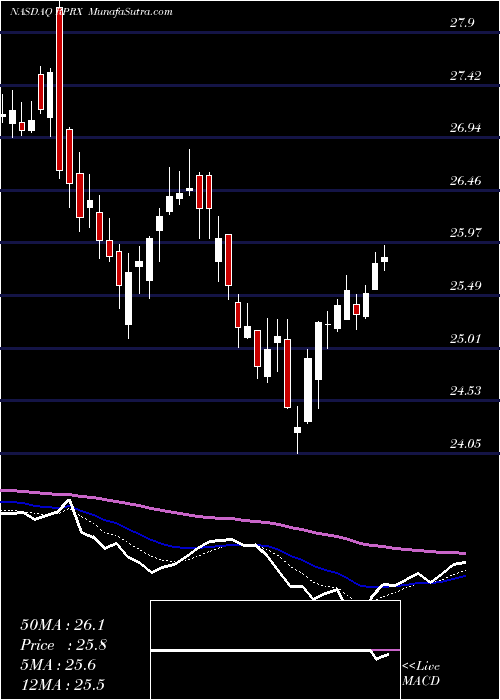Click the 25.49 price axis label
Viewport: 500px width, 700px height.
click(465, 286)
